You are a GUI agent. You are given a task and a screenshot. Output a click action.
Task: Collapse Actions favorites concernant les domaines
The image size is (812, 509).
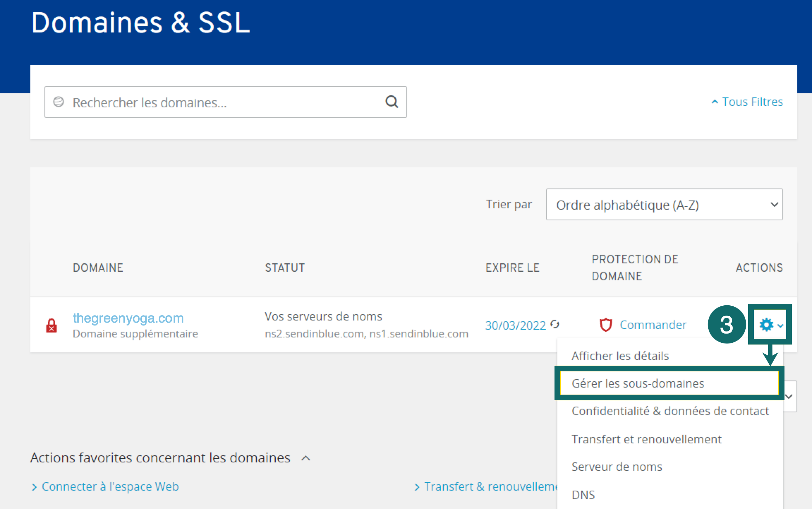click(306, 458)
